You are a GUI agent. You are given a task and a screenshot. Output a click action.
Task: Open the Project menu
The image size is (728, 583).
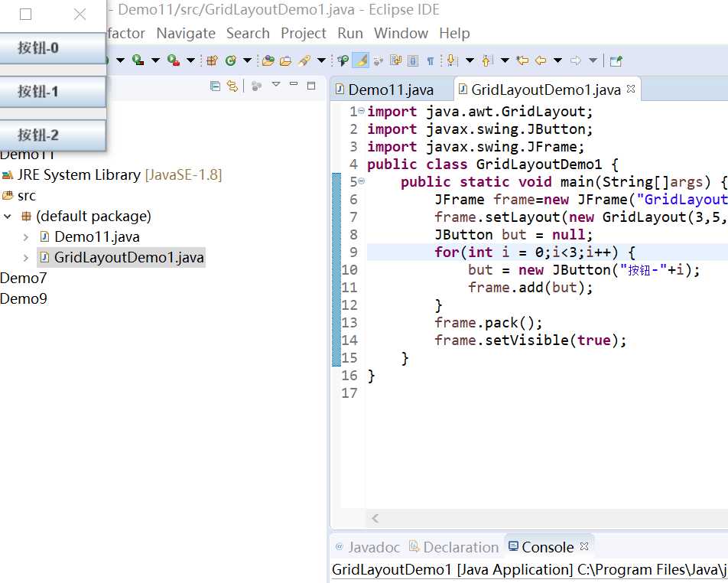pyautogui.click(x=303, y=34)
